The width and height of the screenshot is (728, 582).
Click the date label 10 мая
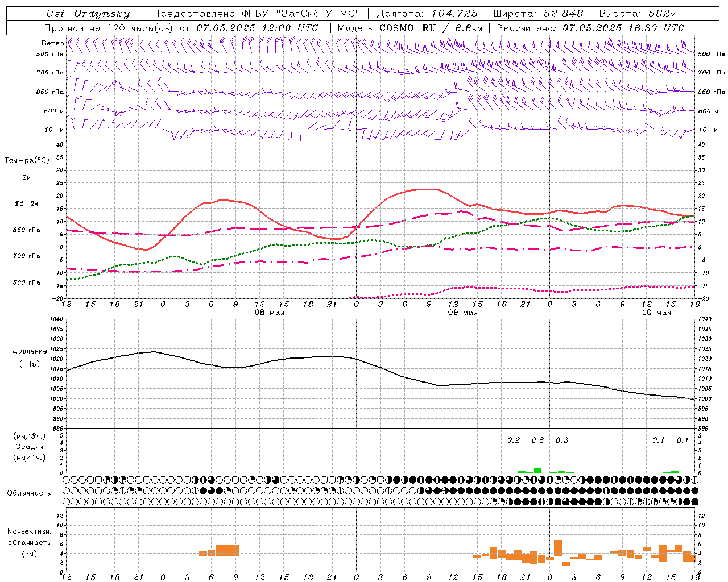pyautogui.click(x=656, y=313)
